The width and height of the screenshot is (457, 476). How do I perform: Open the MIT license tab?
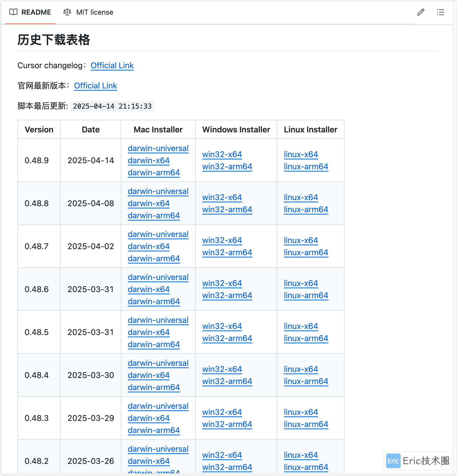point(88,12)
